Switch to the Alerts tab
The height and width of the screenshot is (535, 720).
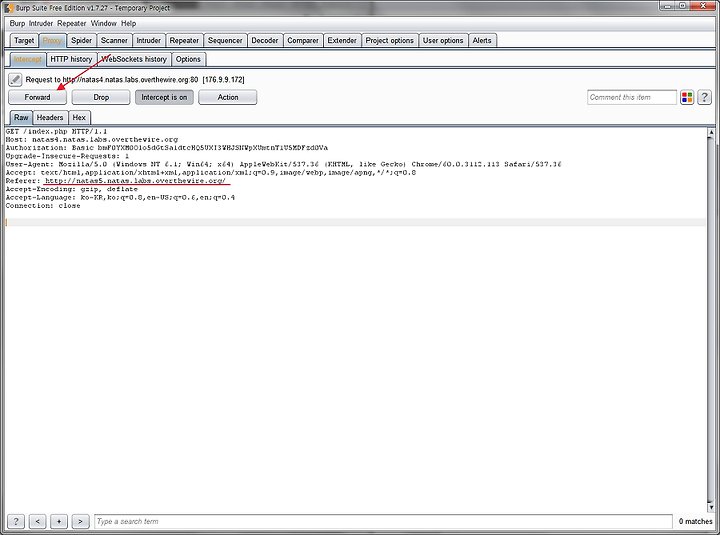(482, 40)
